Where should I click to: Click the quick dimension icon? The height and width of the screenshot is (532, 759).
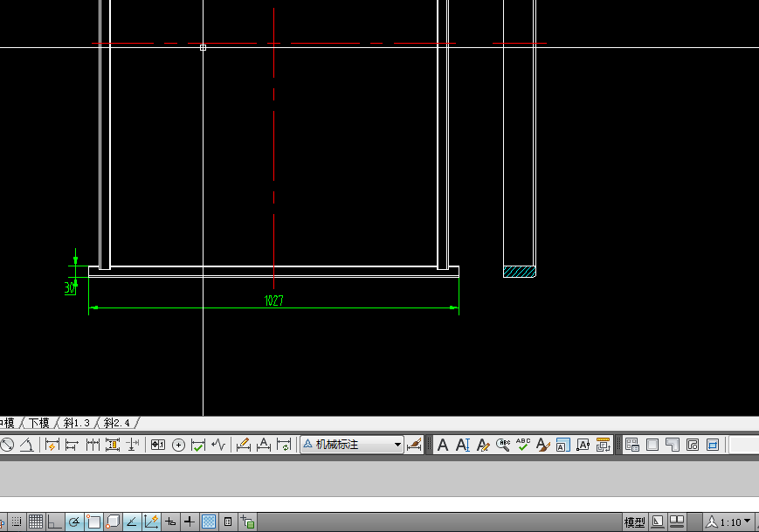click(52, 445)
